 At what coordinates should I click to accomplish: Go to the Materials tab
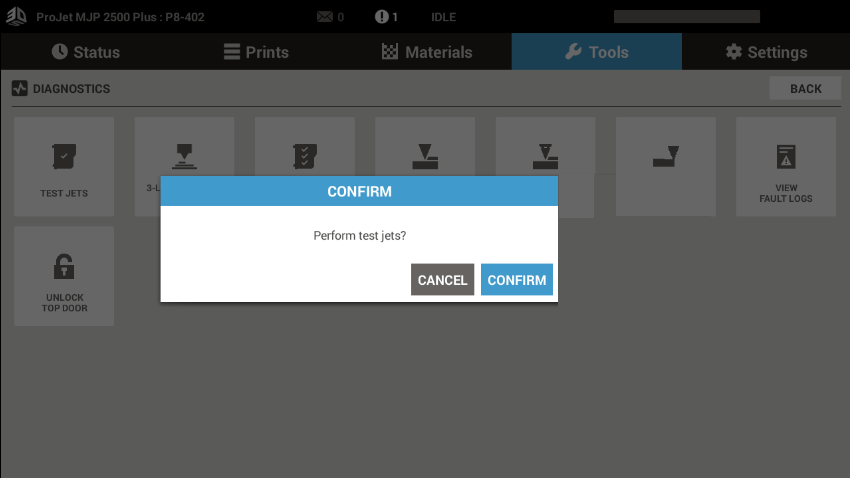pos(427,52)
